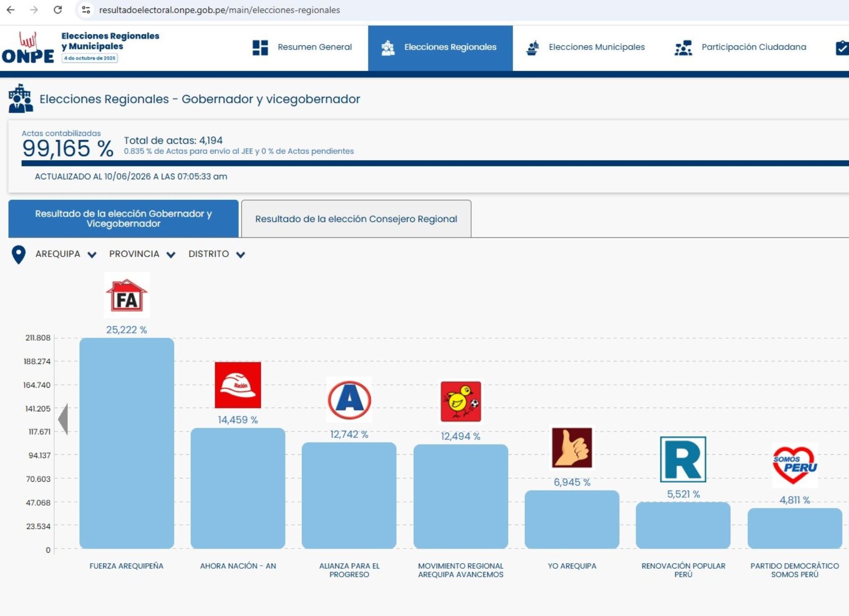Switch to the Consejero Regional results tab

coord(356,219)
